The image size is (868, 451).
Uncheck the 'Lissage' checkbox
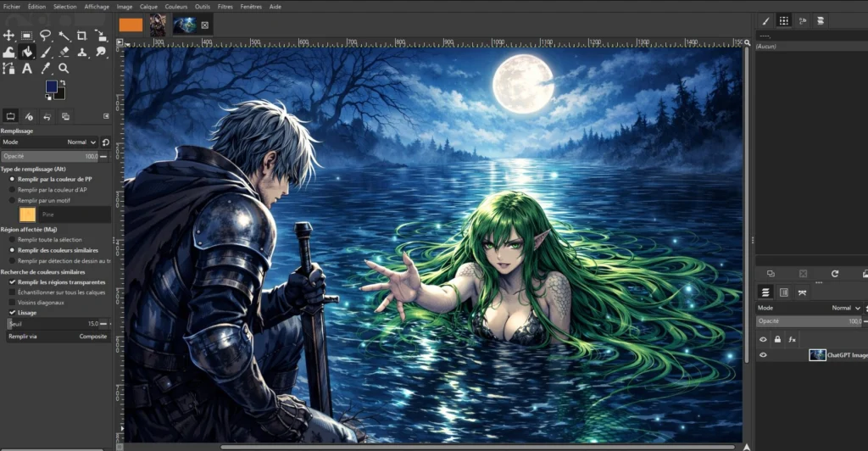click(x=13, y=312)
